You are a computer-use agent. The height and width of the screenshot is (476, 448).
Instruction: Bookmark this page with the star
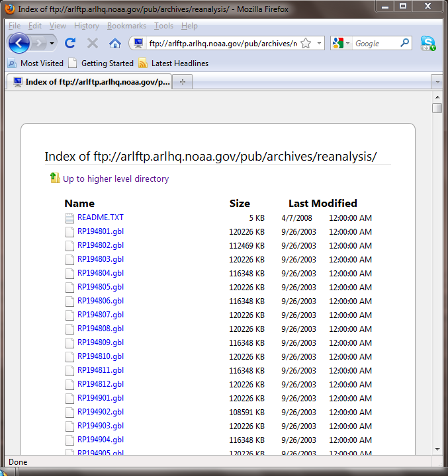tap(306, 44)
